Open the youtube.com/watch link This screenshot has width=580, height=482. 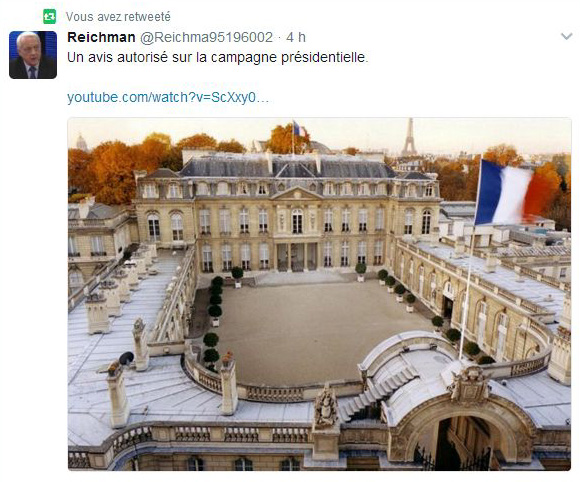(x=168, y=97)
